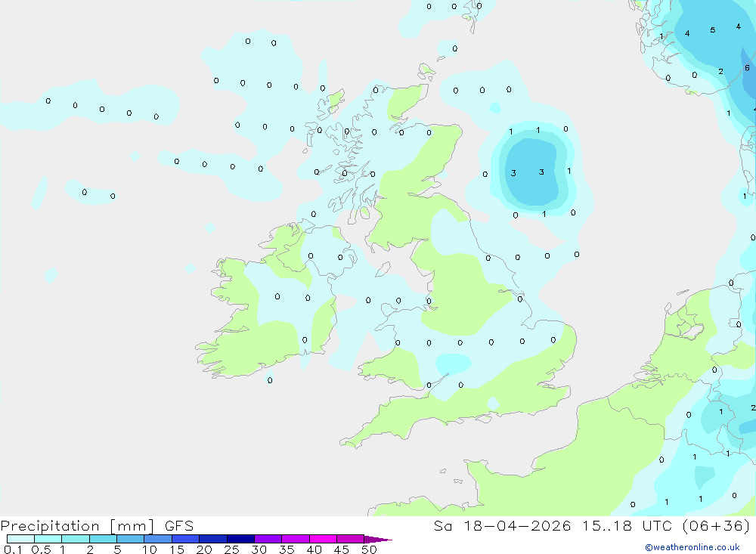Click the '0.1' legend scale label
This screenshot has height=554, width=756.
13,549
